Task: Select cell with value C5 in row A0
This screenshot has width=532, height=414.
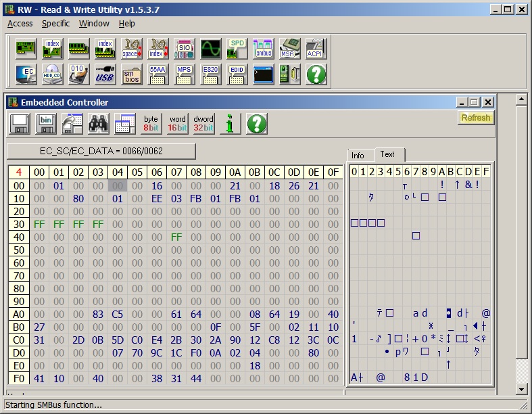Action: (118, 314)
